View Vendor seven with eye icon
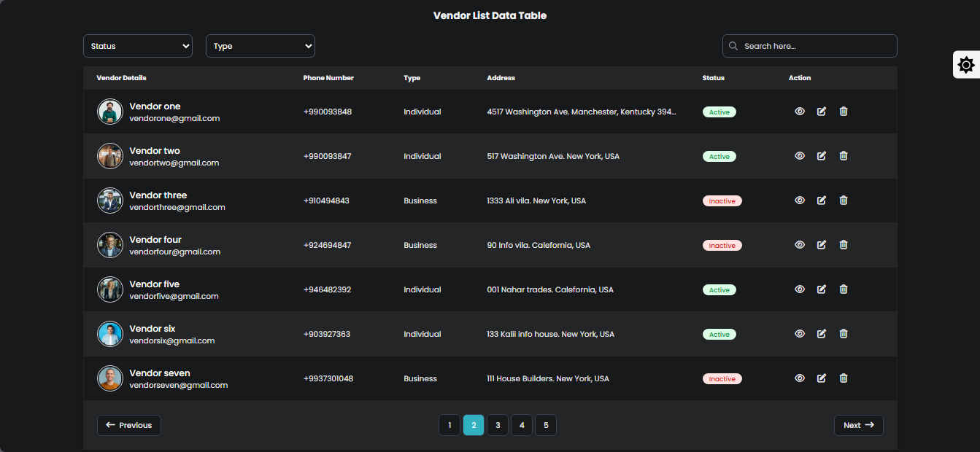 [800, 378]
